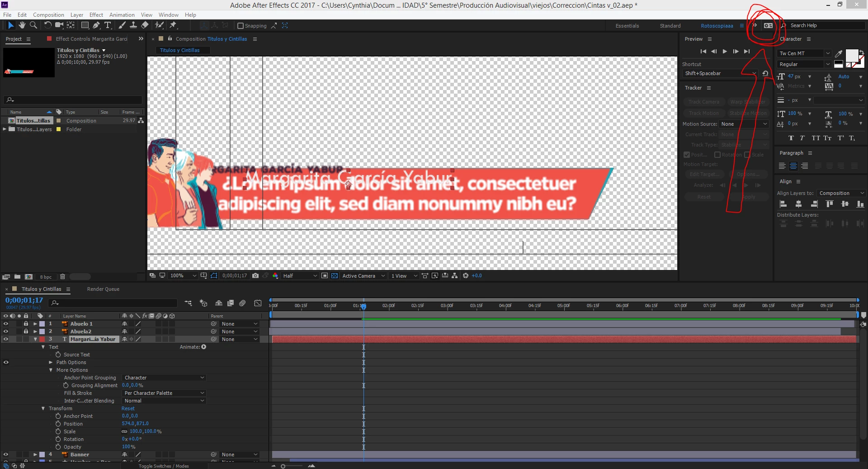Open the Animation menu
This screenshot has width=868, height=469.
[x=122, y=15]
